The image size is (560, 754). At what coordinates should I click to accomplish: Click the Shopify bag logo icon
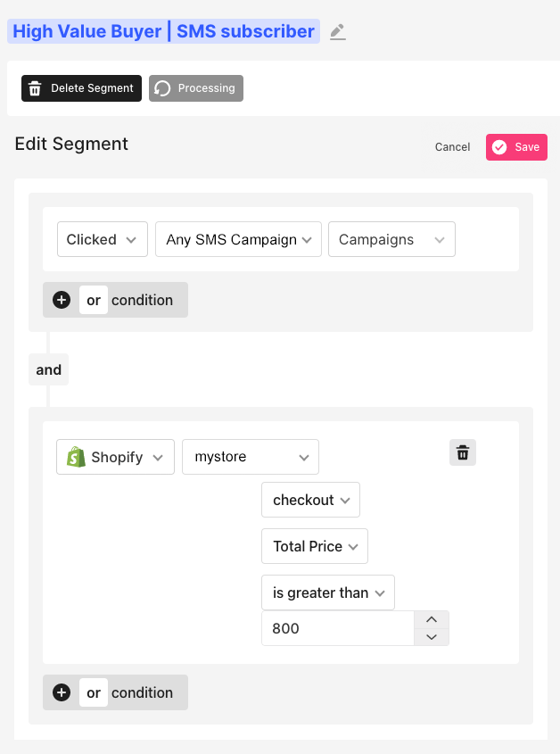77,457
